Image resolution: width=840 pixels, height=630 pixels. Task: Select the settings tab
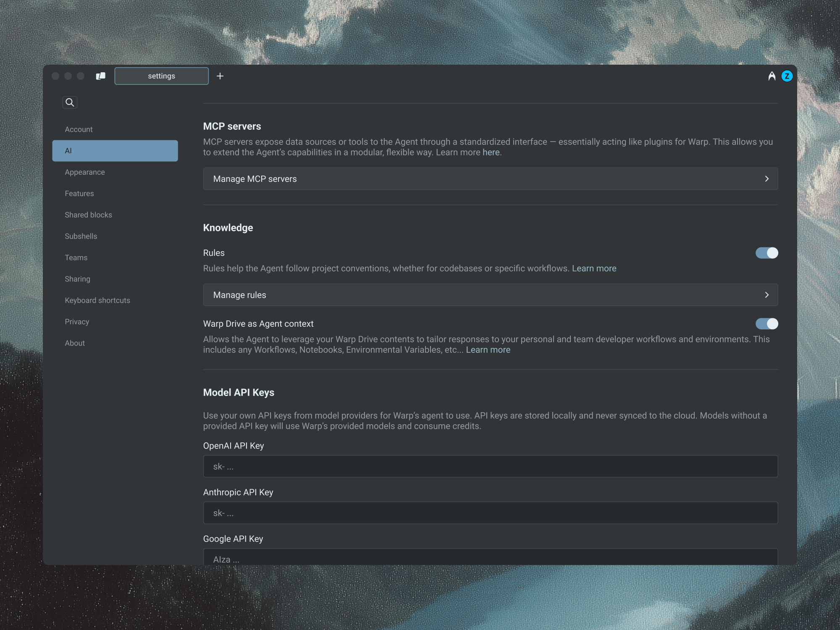(161, 76)
